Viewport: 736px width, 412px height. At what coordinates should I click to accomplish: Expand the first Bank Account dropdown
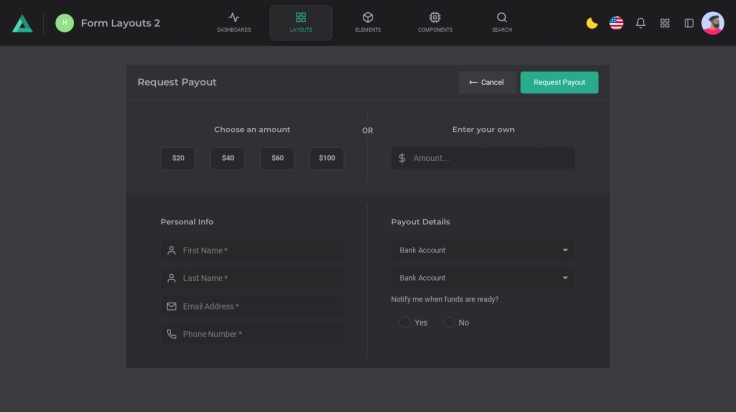coord(483,250)
